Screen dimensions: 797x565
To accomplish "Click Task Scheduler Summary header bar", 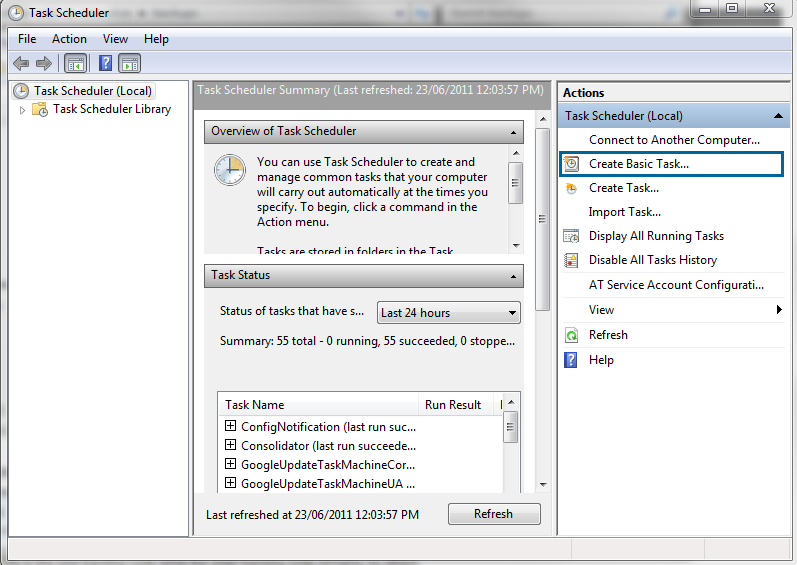I will [x=372, y=95].
